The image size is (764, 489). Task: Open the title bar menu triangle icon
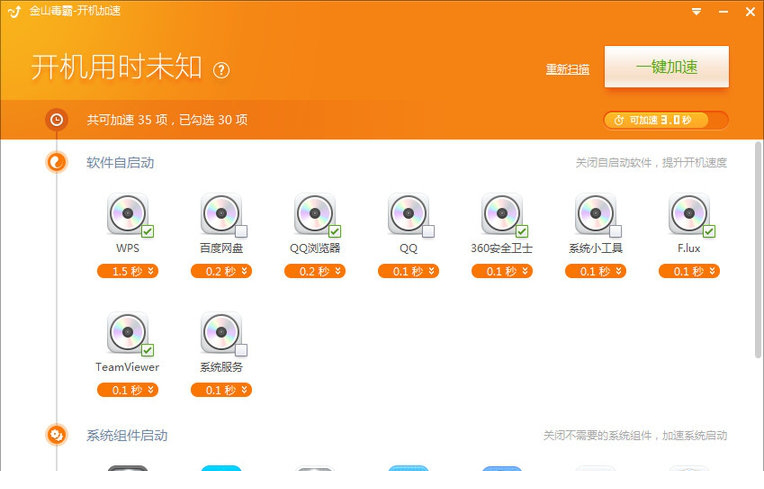pyautogui.click(x=697, y=12)
